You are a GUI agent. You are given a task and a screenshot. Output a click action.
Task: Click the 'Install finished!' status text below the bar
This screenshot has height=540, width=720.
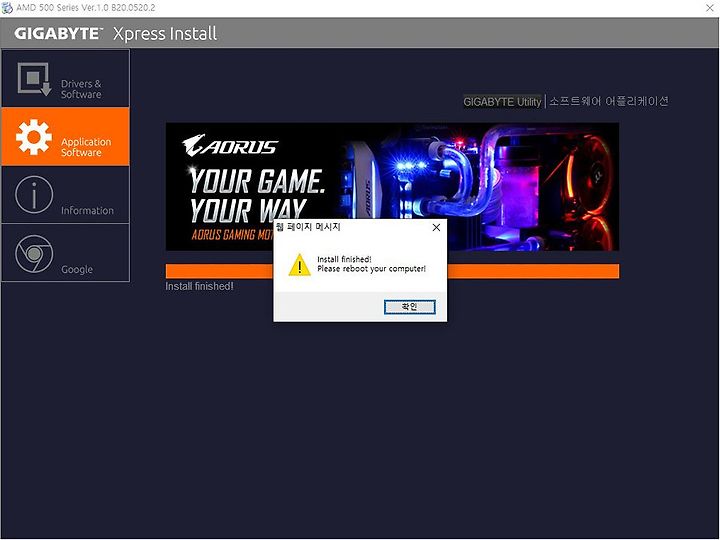click(x=199, y=286)
